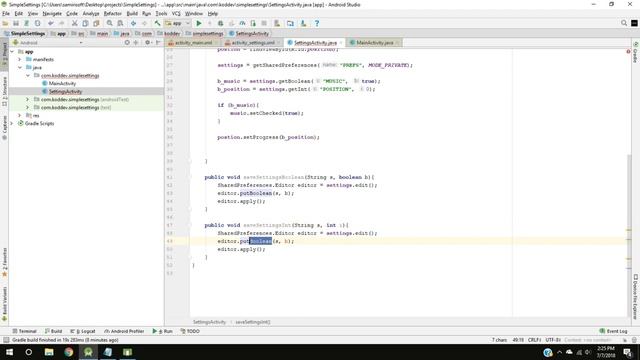Click the Find magnifier icon in toolbar

[x=109, y=23]
